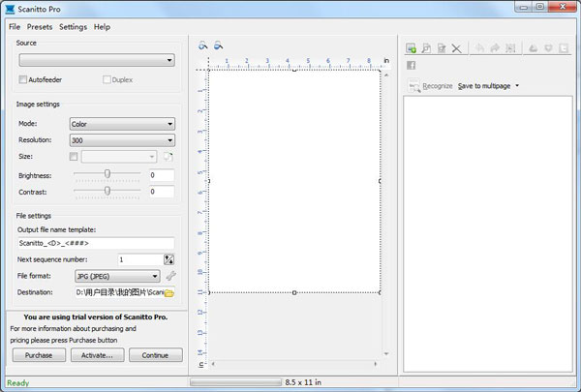581x392 pixels.
Task: Click the view image magnifier icon in right toolbar
Action: tap(426, 48)
